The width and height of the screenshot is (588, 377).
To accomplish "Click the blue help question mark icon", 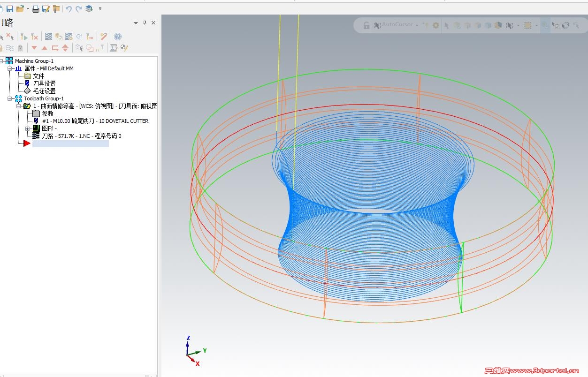I will tap(117, 37).
